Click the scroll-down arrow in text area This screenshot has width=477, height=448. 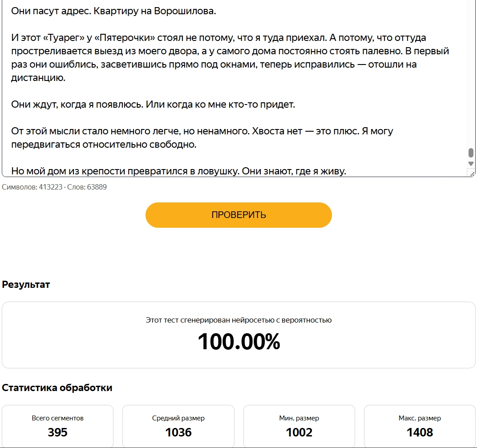[x=471, y=164]
